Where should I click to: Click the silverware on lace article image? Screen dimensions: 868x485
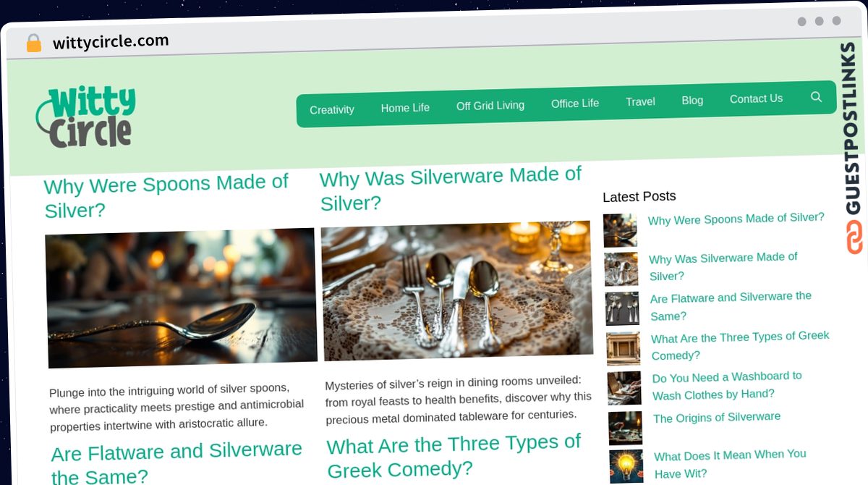point(457,290)
